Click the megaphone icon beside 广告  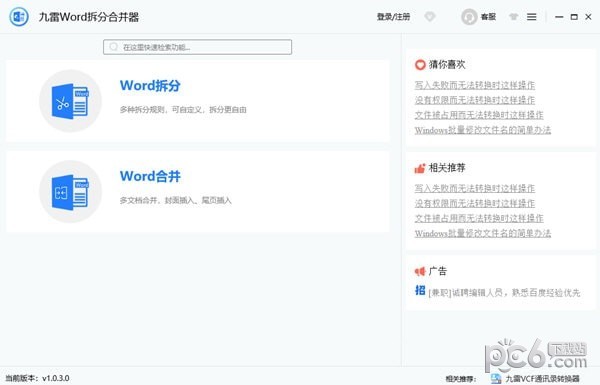click(x=420, y=271)
